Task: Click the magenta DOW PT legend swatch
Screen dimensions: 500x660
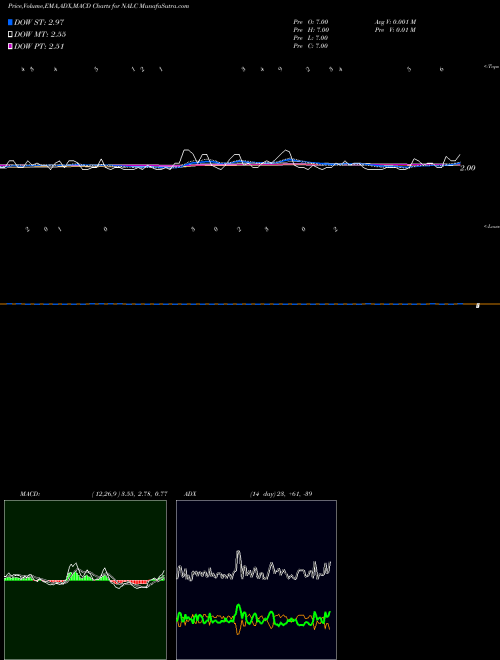Action: 10,46
